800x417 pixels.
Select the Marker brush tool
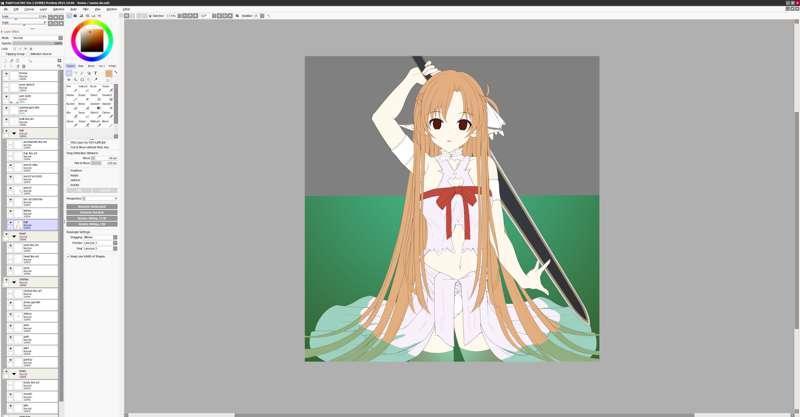point(71,98)
